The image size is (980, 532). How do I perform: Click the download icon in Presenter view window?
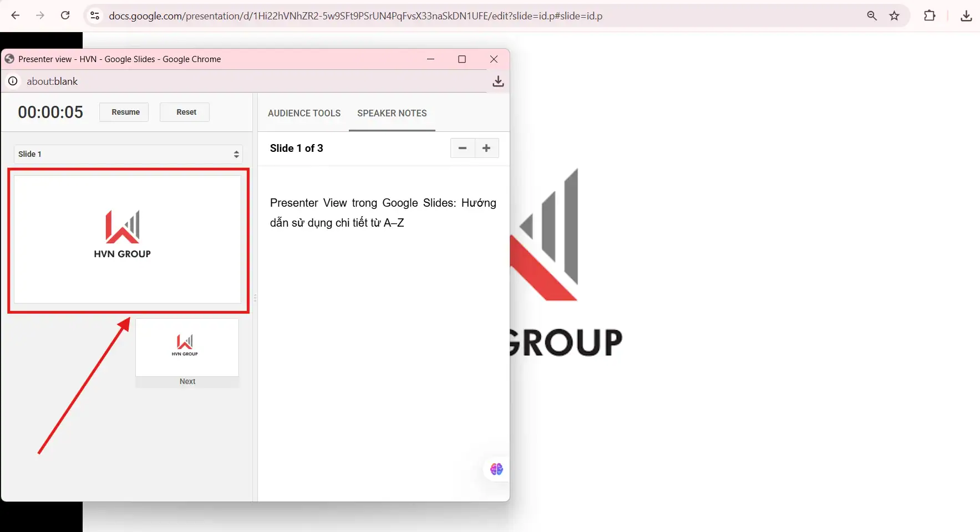point(497,81)
